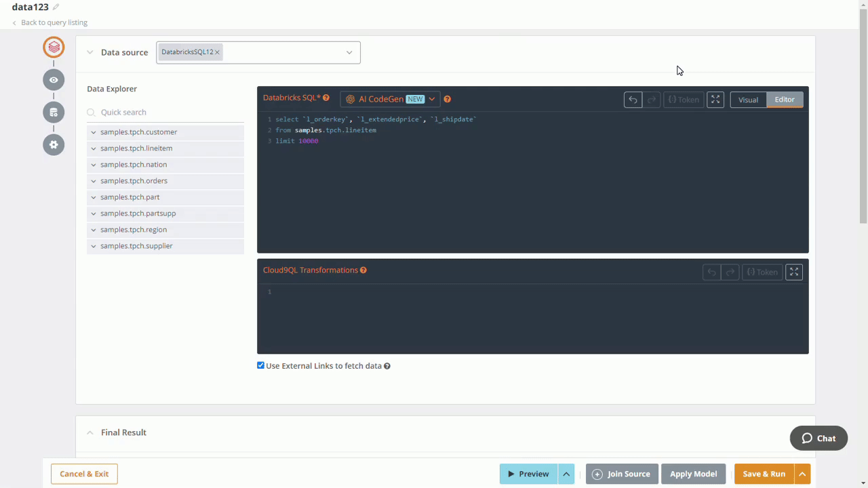Switch to the Visual query mode
The width and height of the screenshot is (868, 488).
coord(748,100)
